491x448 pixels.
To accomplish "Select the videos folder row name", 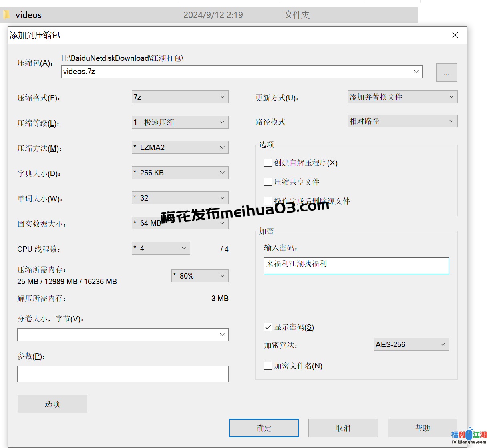I will [28, 15].
